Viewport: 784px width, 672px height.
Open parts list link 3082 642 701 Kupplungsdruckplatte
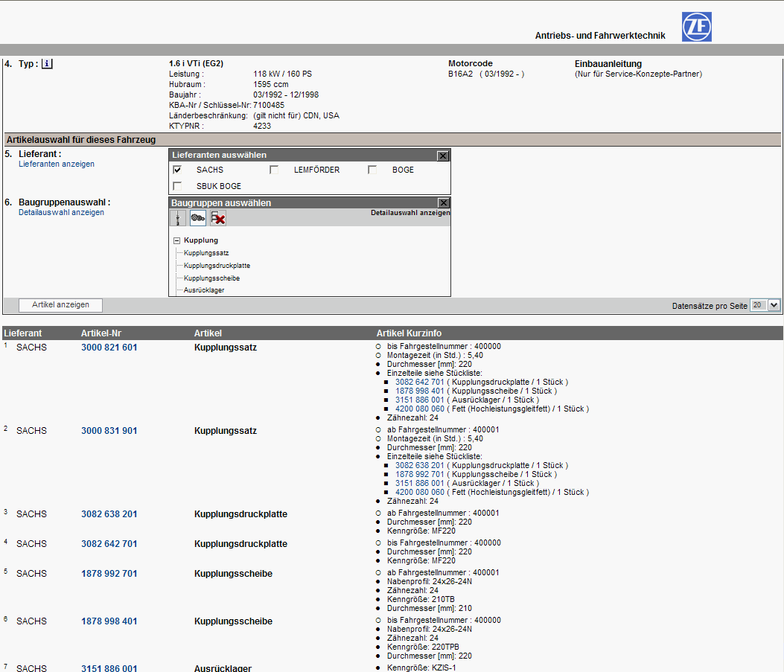(419, 383)
